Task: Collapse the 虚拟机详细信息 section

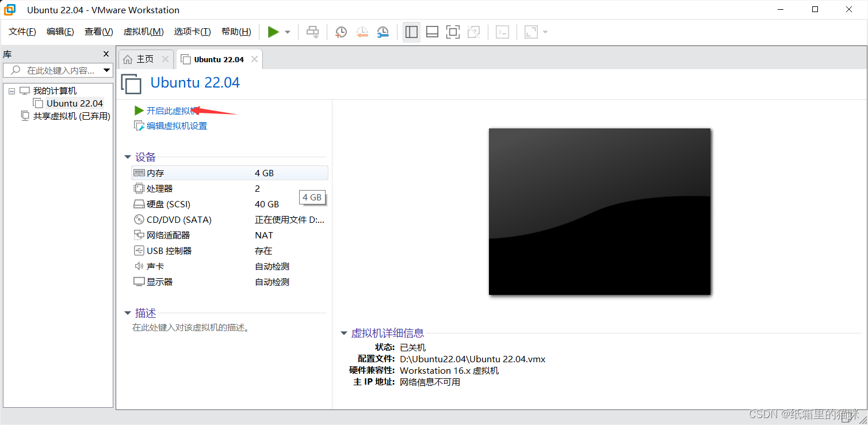Action: point(343,333)
